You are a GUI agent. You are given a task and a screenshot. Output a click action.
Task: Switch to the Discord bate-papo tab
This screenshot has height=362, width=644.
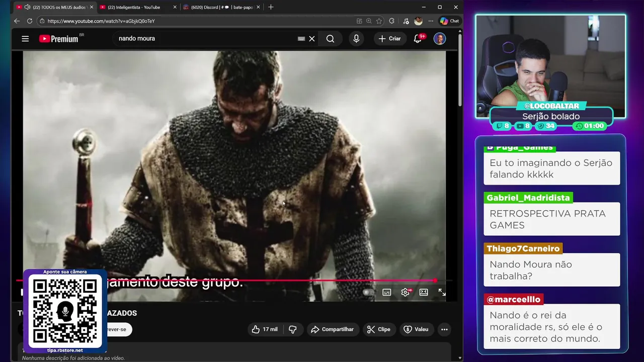pyautogui.click(x=221, y=7)
